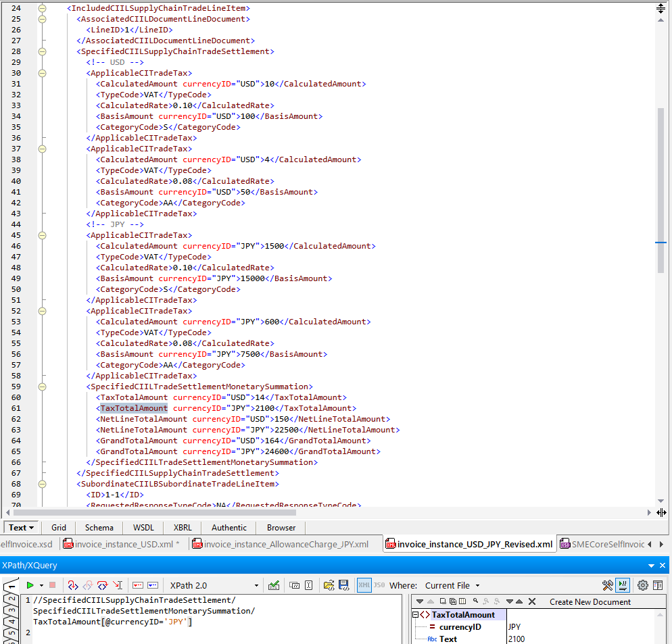The image size is (672, 644).
Task: Toggle JSON evaluation mode button
Action: tap(379, 585)
